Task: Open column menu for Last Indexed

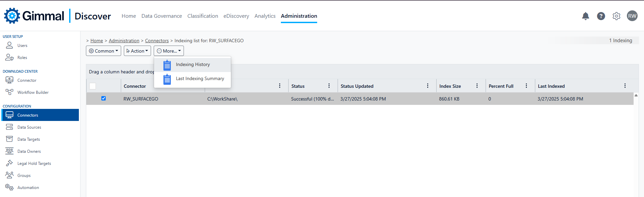Action: (x=625, y=86)
